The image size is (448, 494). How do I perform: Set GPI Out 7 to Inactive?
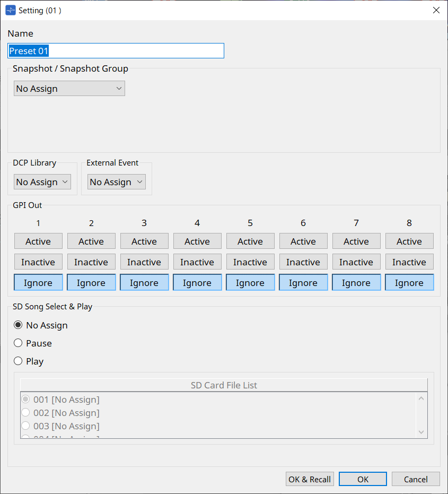point(356,262)
